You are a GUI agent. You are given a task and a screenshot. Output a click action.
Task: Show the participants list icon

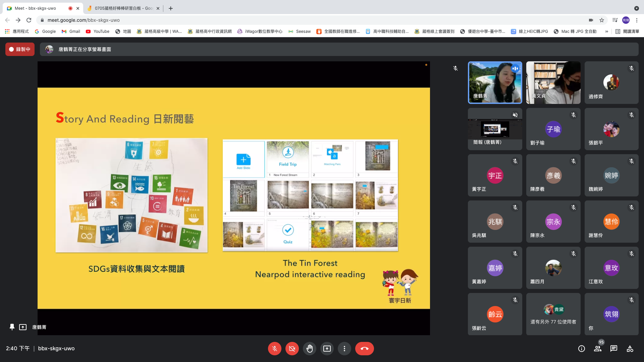coord(597,349)
